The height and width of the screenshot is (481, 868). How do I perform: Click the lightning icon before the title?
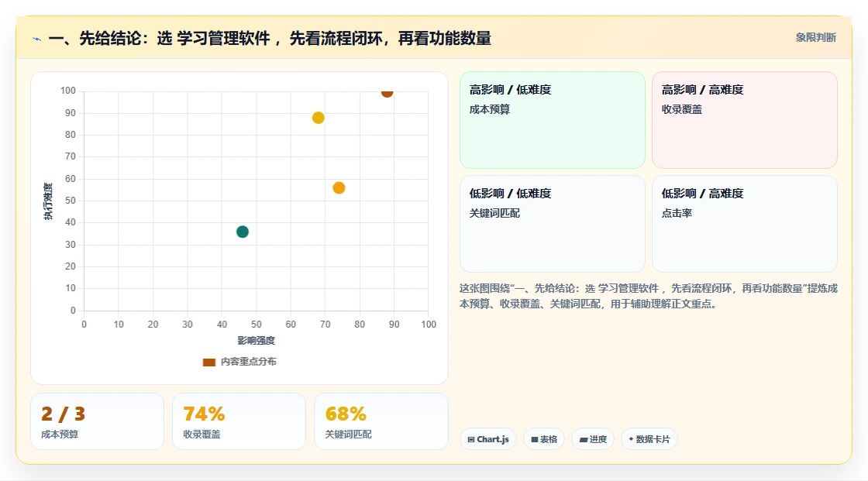(37, 39)
